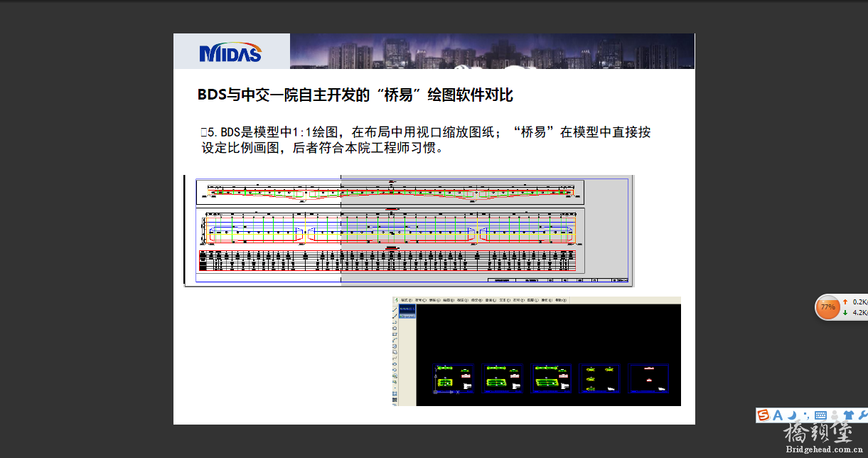Click the Sogou input method S logo
This screenshot has width=868, height=458.
coord(763,415)
